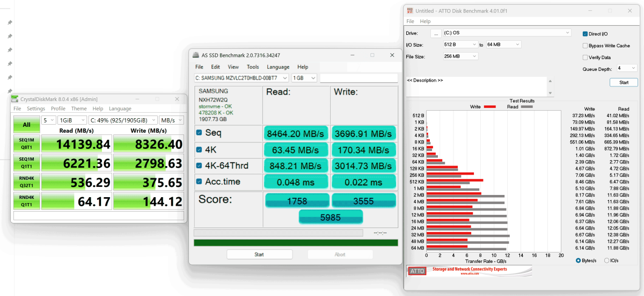
Task: Click Start in AS SSD Benchmark
Action: pyautogui.click(x=259, y=255)
